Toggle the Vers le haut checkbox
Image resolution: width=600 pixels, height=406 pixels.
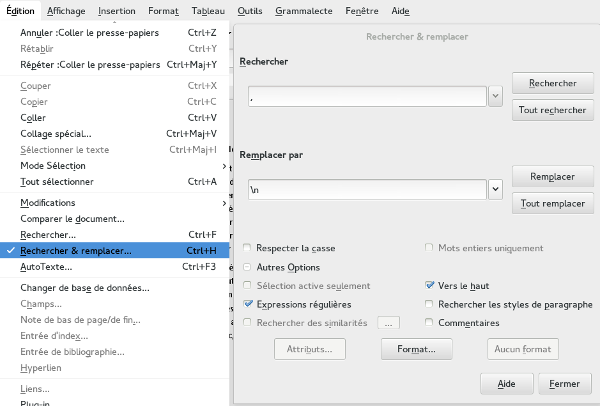tap(430, 285)
